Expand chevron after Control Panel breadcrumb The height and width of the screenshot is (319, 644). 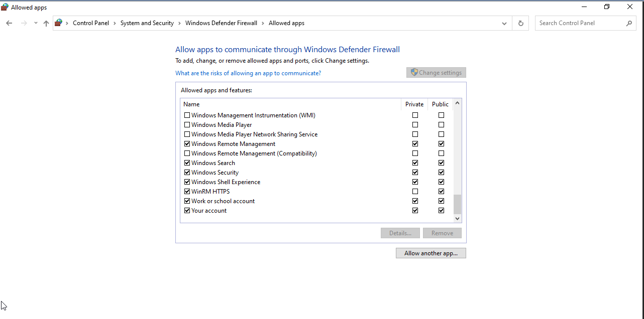pos(115,23)
